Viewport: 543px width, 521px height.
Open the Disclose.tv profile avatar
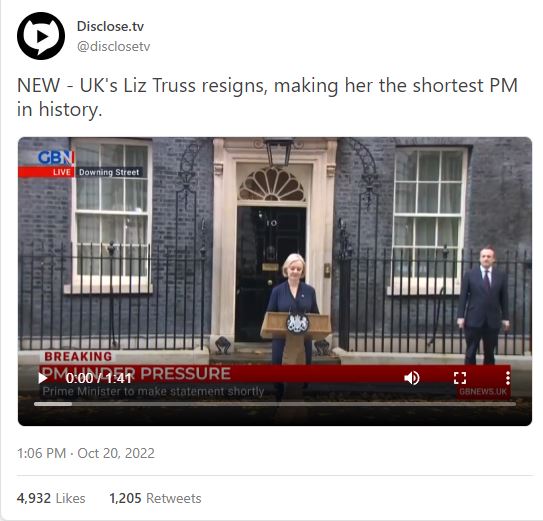pyautogui.click(x=41, y=36)
